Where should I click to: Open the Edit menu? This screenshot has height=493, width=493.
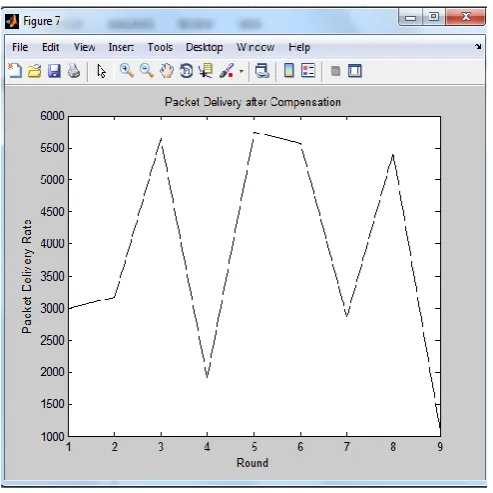[51, 47]
